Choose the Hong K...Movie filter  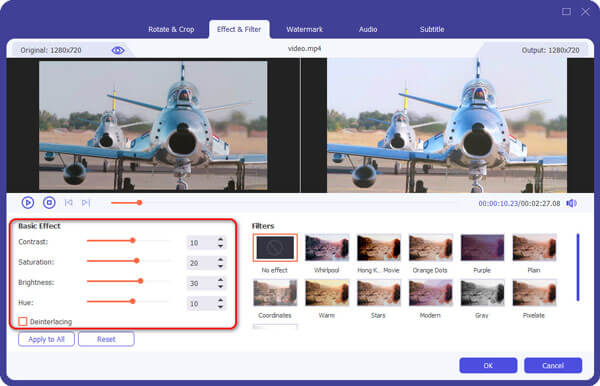[x=379, y=248]
